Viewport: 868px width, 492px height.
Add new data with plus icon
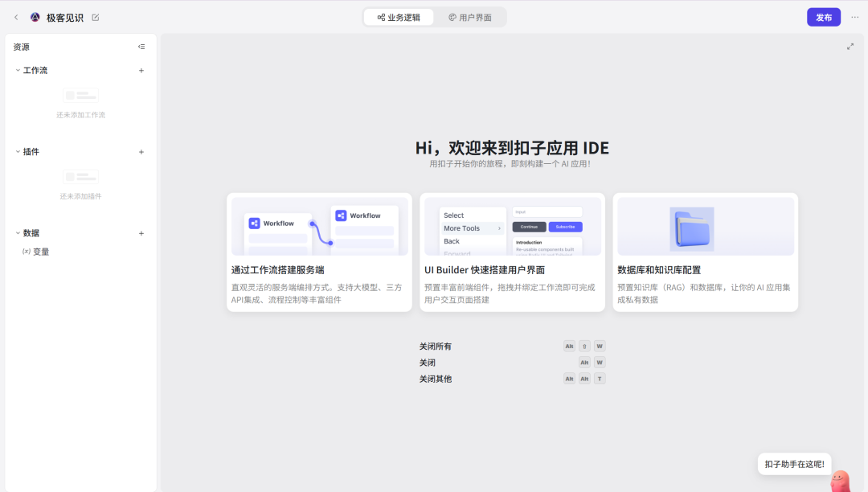(x=141, y=233)
